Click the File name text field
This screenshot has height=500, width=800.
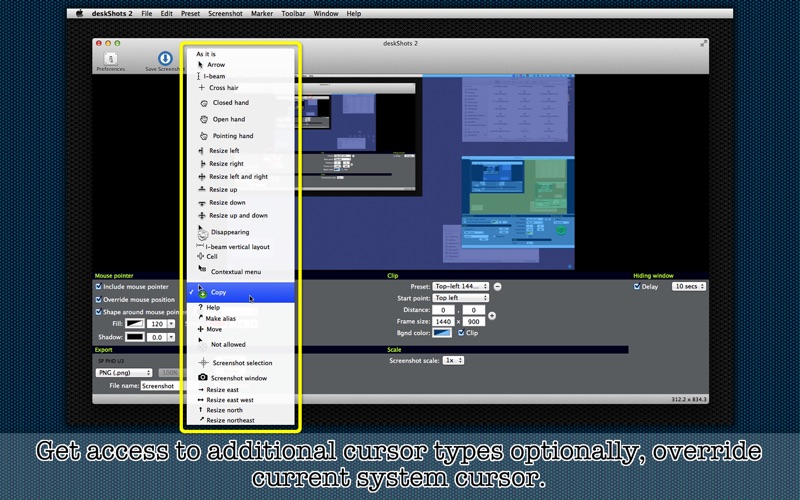(x=161, y=386)
